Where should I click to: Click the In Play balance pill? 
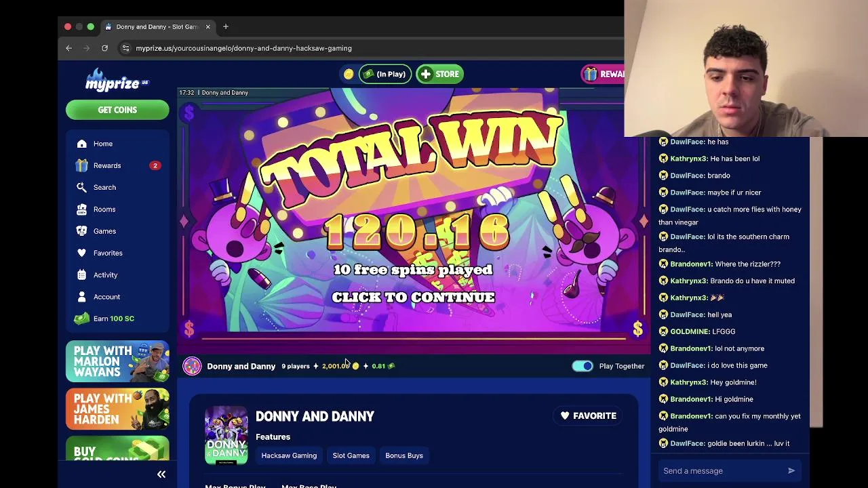point(384,74)
